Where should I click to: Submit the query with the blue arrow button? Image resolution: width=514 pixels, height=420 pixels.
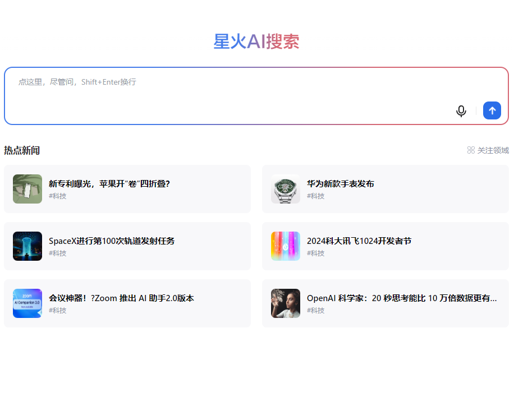pos(492,110)
